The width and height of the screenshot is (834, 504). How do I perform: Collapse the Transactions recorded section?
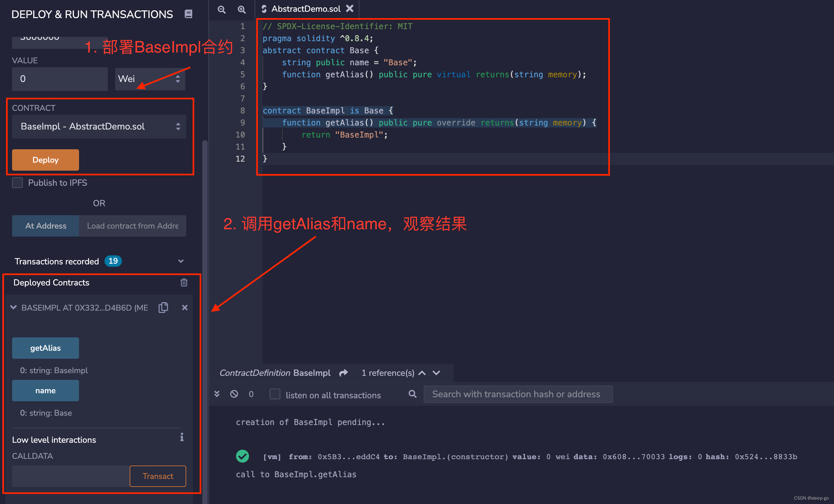(x=181, y=261)
